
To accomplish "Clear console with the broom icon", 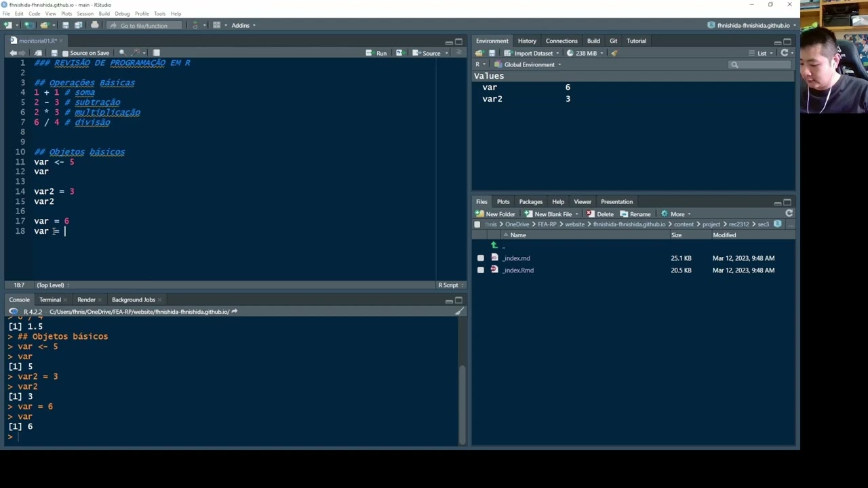I will 459,311.
